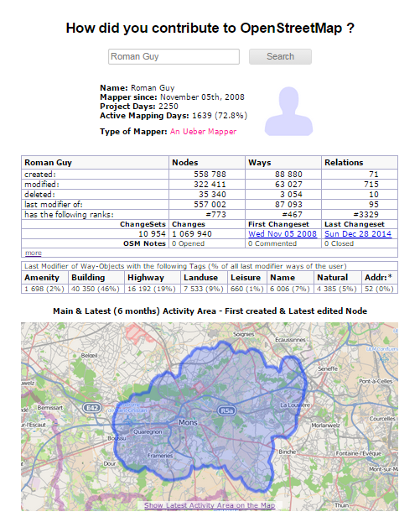Click the An Ueber Mapper type text

coord(203,132)
